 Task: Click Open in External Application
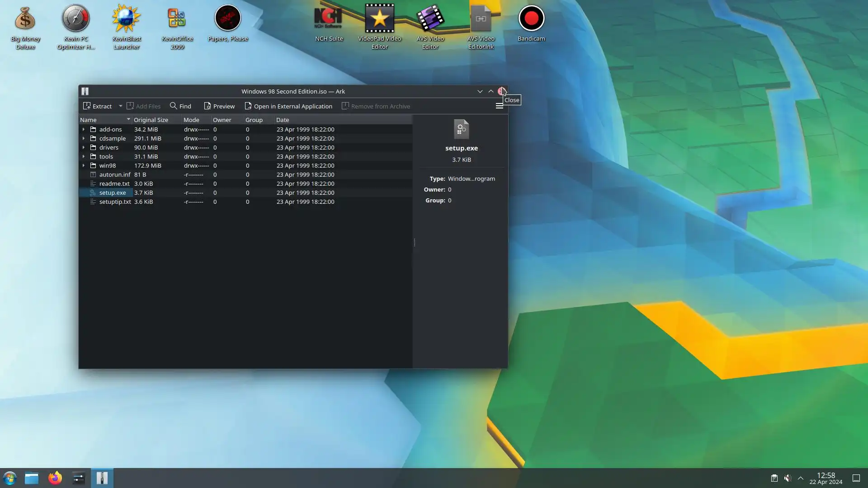288,106
